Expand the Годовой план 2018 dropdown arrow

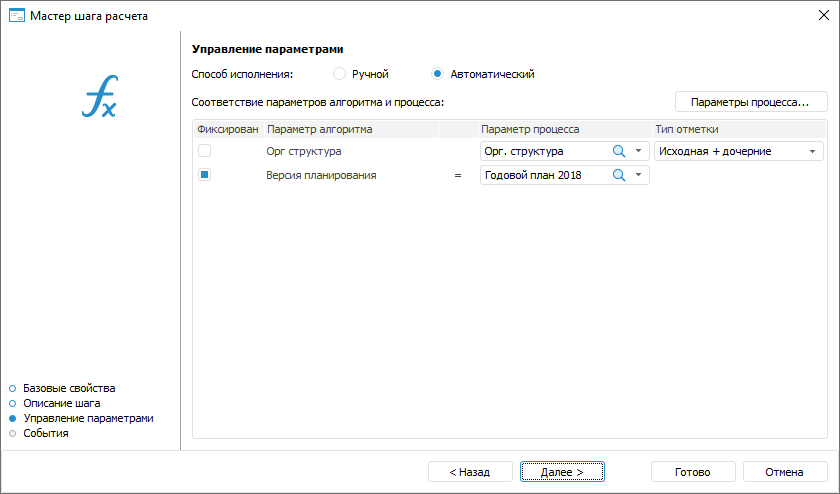point(639,175)
